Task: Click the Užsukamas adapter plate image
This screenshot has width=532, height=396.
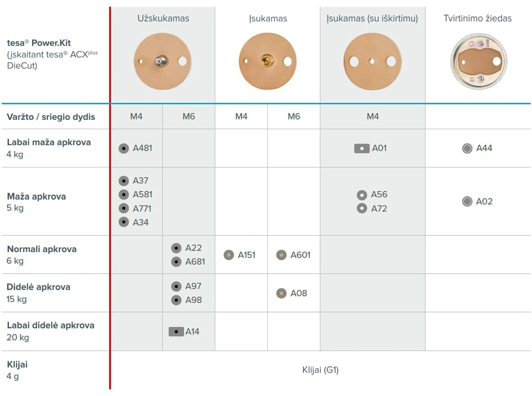Action: coord(163,61)
